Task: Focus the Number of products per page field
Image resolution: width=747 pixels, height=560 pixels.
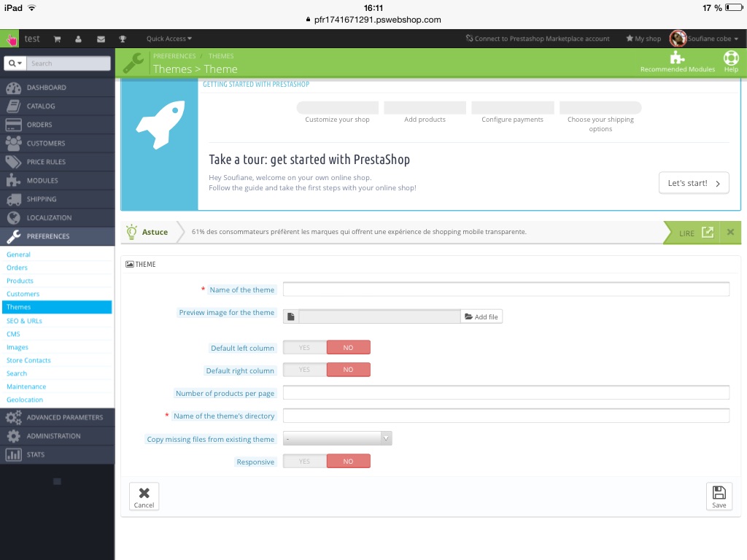Action: point(506,393)
